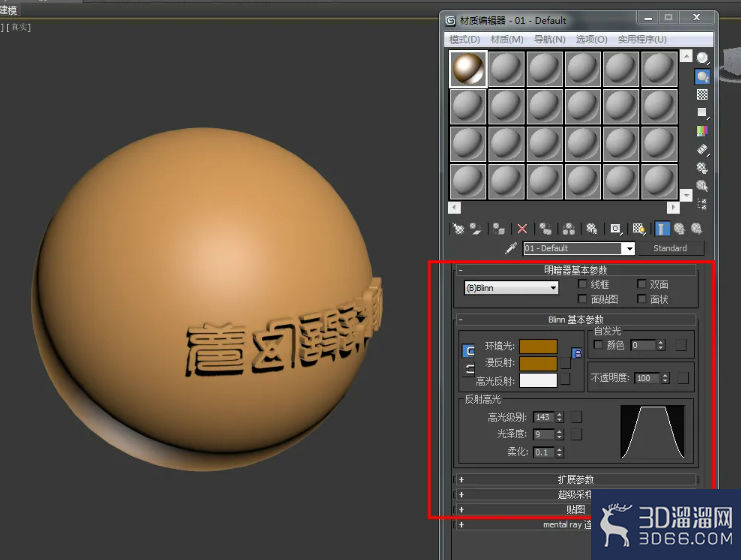Image resolution: width=741 pixels, height=560 pixels.
Task: Open the 模式(D) menu
Action: coord(465,39)
